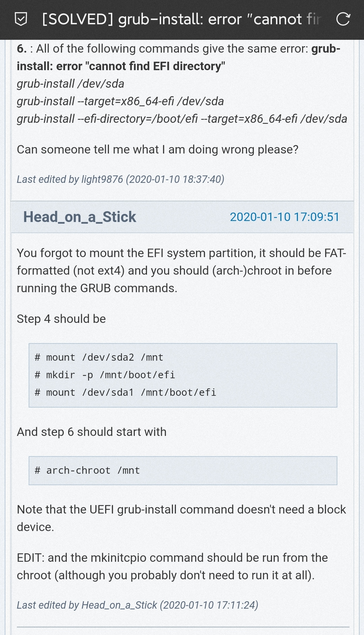
Task: Tap the security shield icon
Action: 21,19
